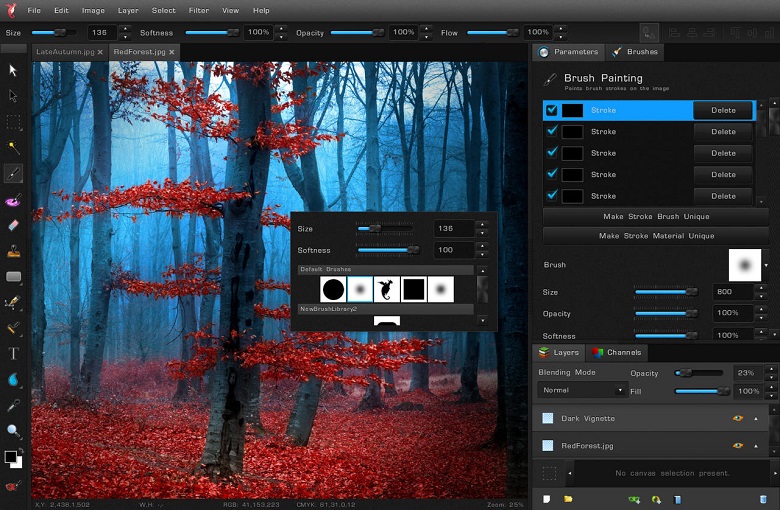
Task: Open the Brush preview dropdown arrow
Action: (766, 265)
